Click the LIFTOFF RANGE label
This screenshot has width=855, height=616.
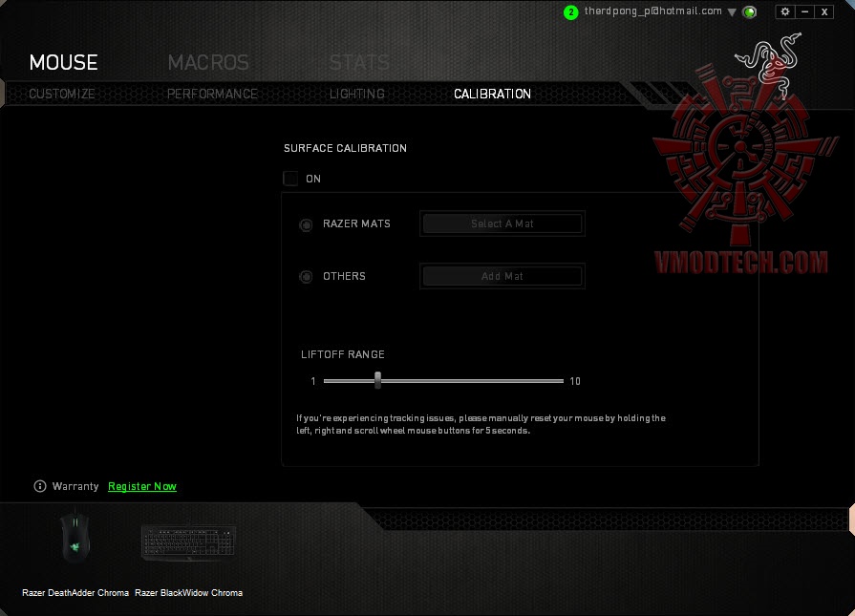[x=343, y=354]
